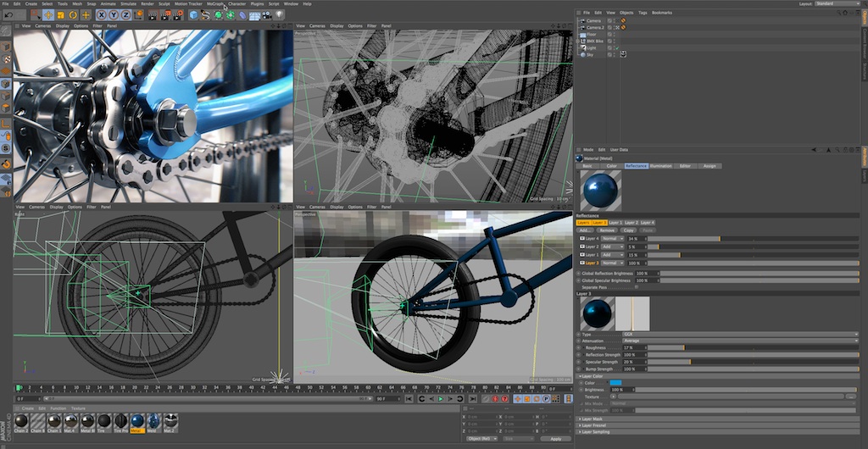Image resolution: width=868 pixels, height=449 pixels.
Task: Go to start of animation
Action: point(409,399)
